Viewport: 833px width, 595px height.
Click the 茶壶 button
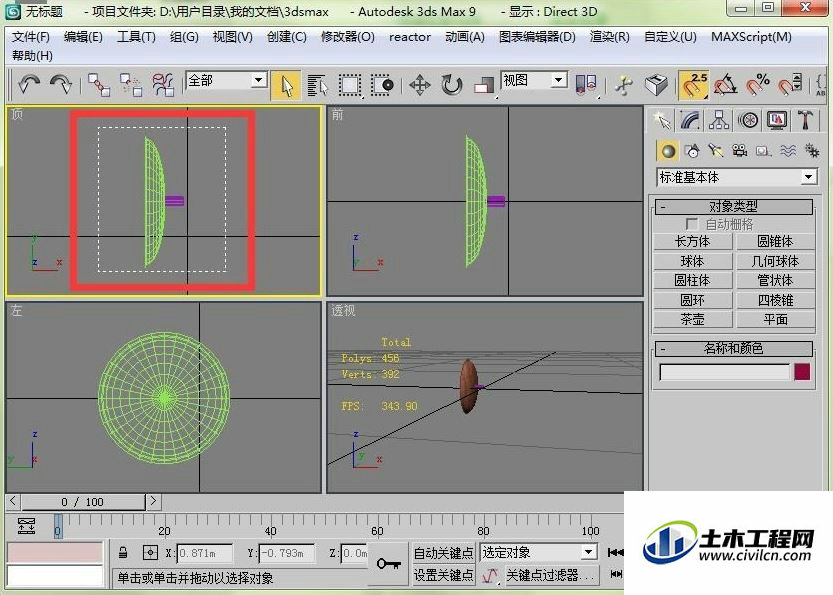(692, 319)
